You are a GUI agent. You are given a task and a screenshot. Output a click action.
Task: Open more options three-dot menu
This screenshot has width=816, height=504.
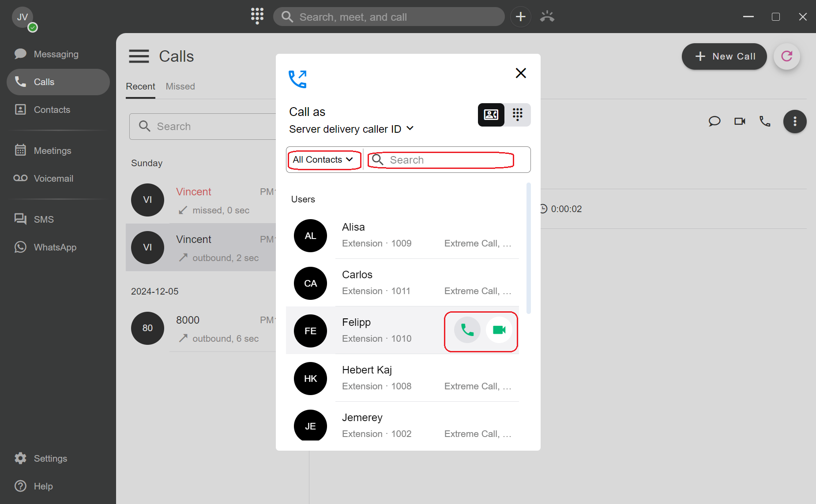[795, 121]
